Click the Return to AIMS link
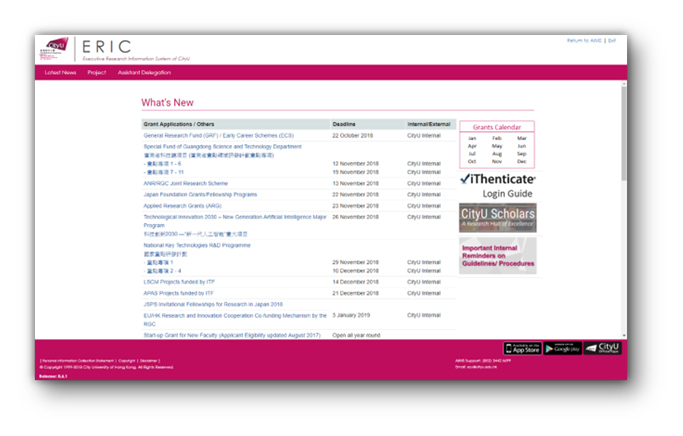Image resolution: width=683 pixels, height=436 pixels. click(x=584, y=40)
